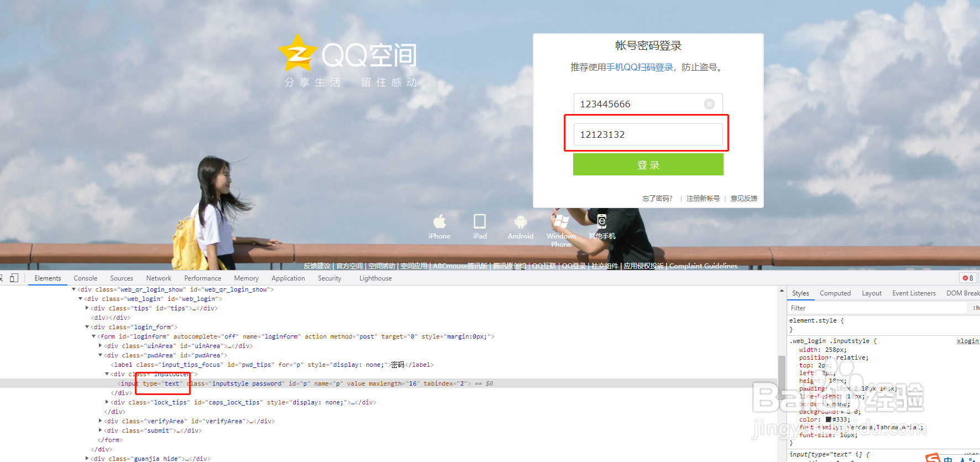
Task: Open the 意见反馈 link in login box
Action: click(x=744, y=198)
